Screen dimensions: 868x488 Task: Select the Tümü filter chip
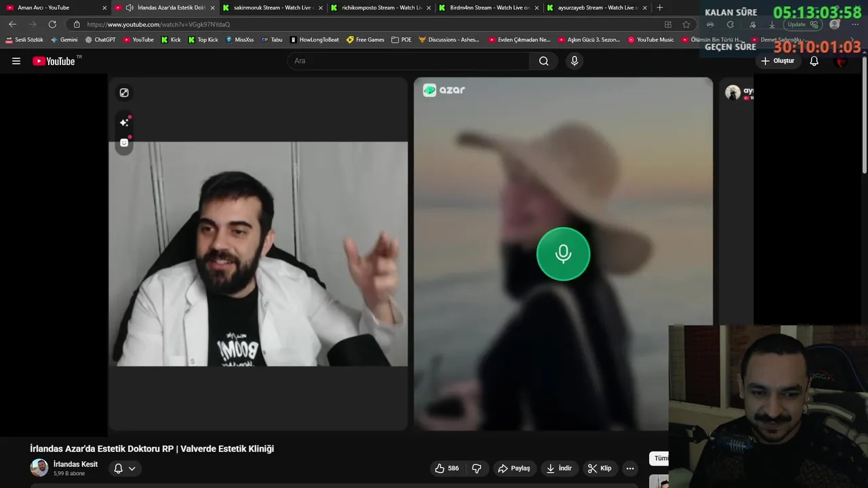[659, 459]
